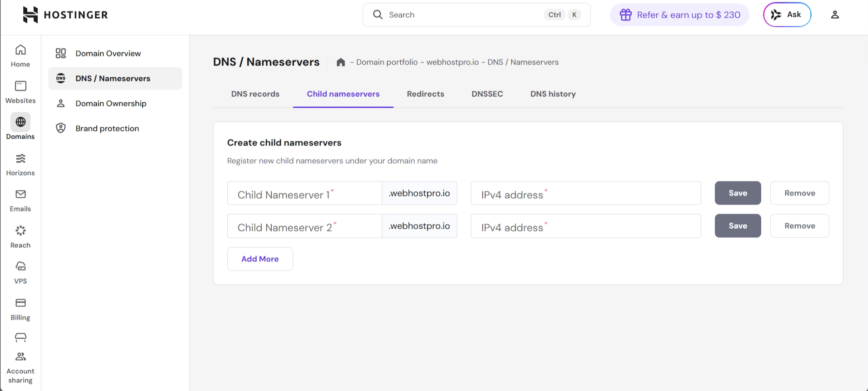The width and height of the screenshot is (868, 391).
Task: Click the Domain Ownership person icon
Action: [x=61, y=103]
